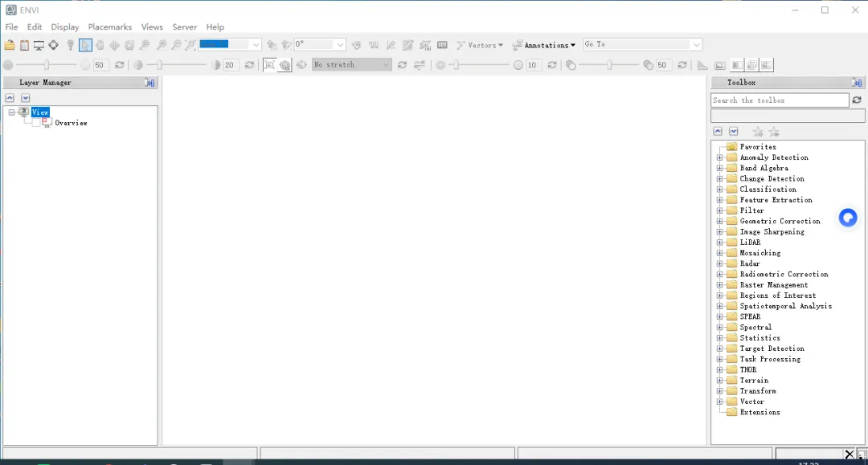This screenshot has width=868, height=465.
Task: Open the zoom percentage dropdown
Action: tap(256, 45)
